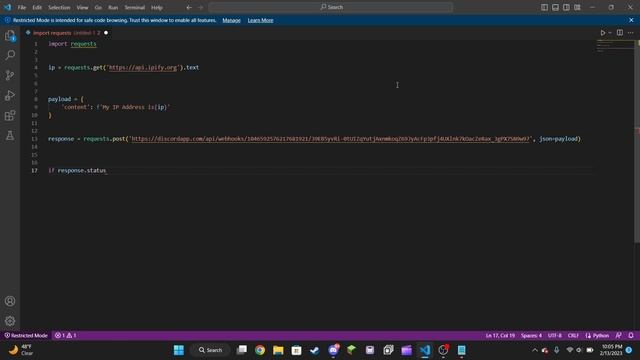Click the Search command center box
This screenshot has width=640, height=360.
coord(331,7)
